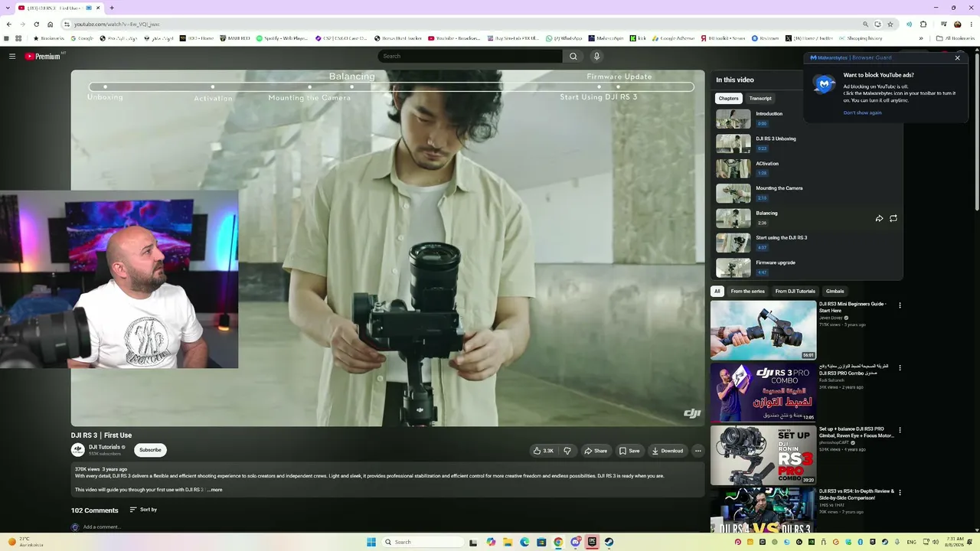Viewport: 980px width, 551px height.
Task: Open Discord from the taskbar
Action: pyautogui.click(x=575, y=542)
